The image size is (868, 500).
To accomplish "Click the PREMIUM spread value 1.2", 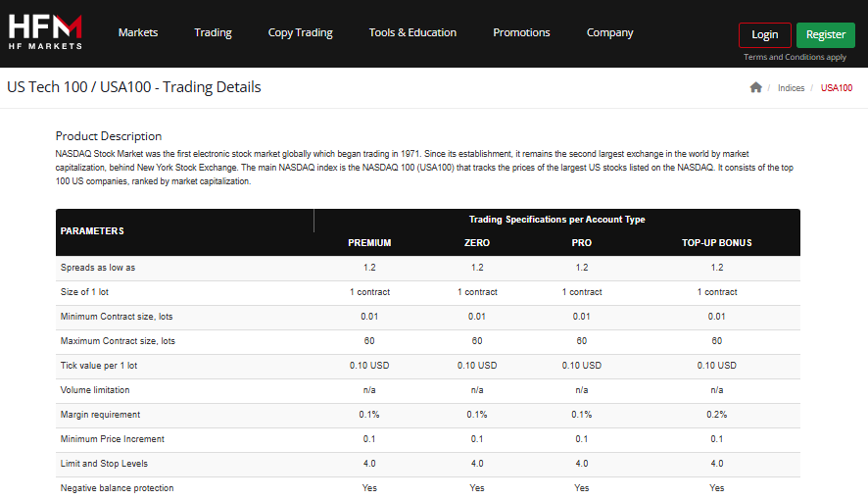I will coord(369,268).
